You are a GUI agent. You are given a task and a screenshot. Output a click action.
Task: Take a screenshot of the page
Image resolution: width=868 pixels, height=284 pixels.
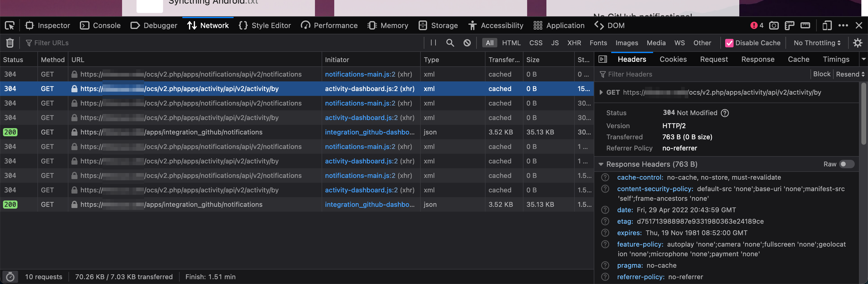click(x=774, y=25)
